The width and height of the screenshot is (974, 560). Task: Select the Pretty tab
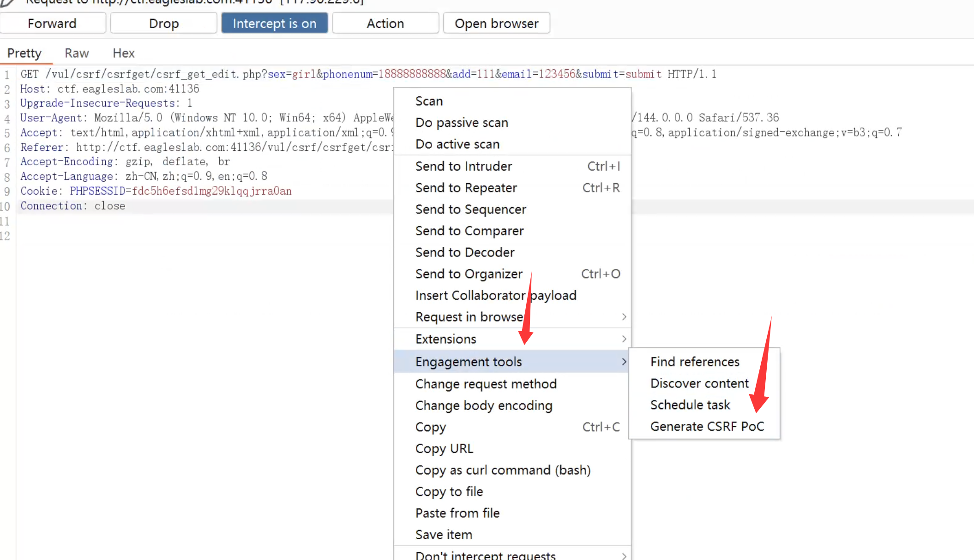[24, 53]
